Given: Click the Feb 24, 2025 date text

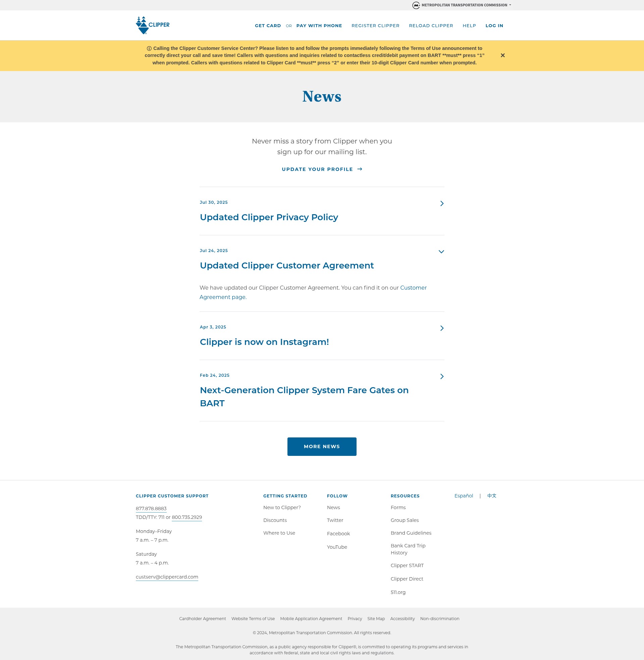Looking at the screenshot, I should (214, 375).
